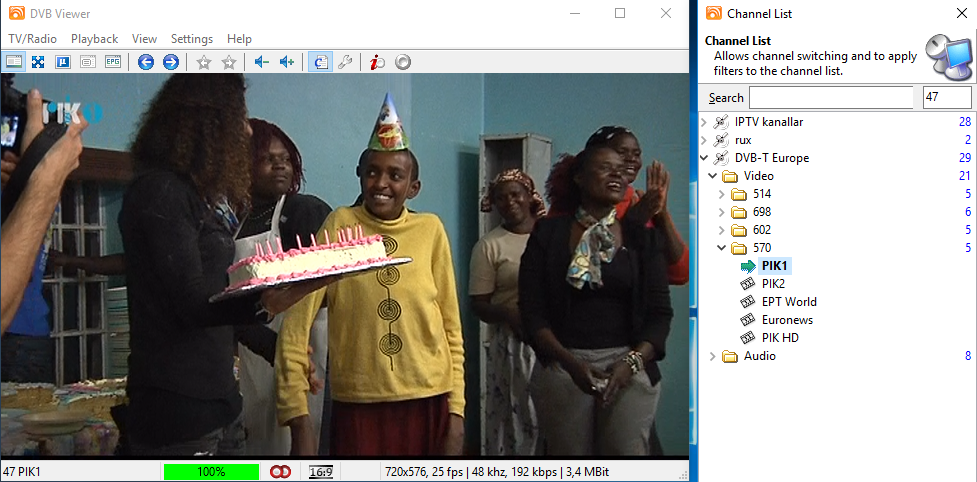977x482 pixels.
Task: Select the 'DVB-T Europe' label
Action: pos(771,158)
